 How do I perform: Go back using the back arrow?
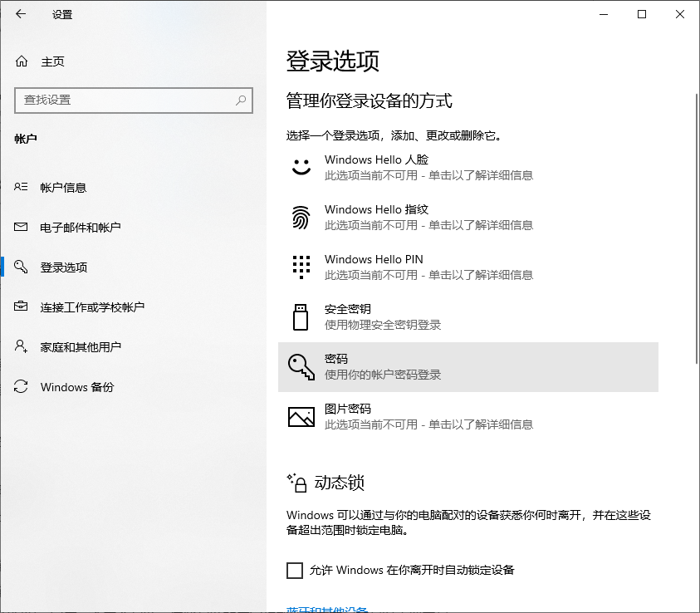[x=18, y=14]
